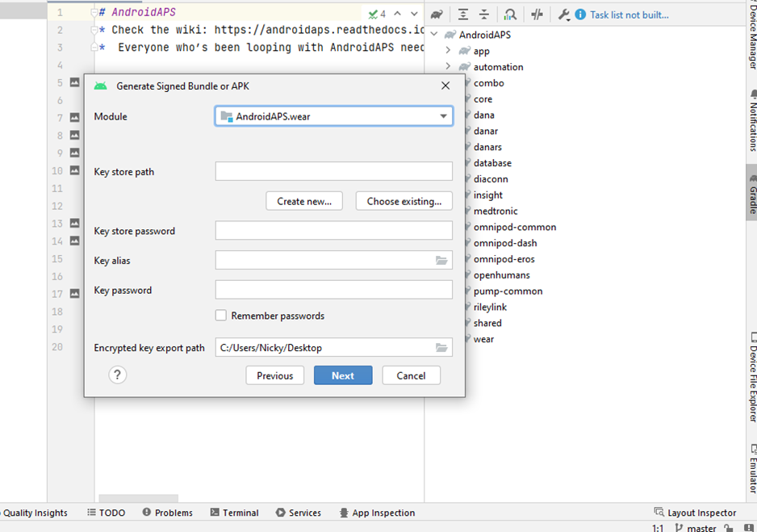
Task: Toggle Gradle offline mode icon
Action: pyautogui.click(x=537, y=15)
